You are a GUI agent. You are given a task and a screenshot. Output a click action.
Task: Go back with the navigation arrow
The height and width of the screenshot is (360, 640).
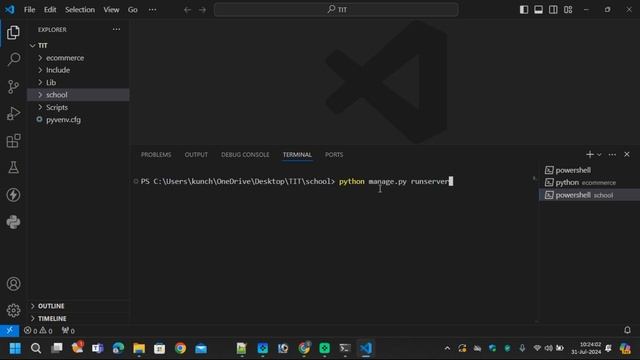[187, 9]
